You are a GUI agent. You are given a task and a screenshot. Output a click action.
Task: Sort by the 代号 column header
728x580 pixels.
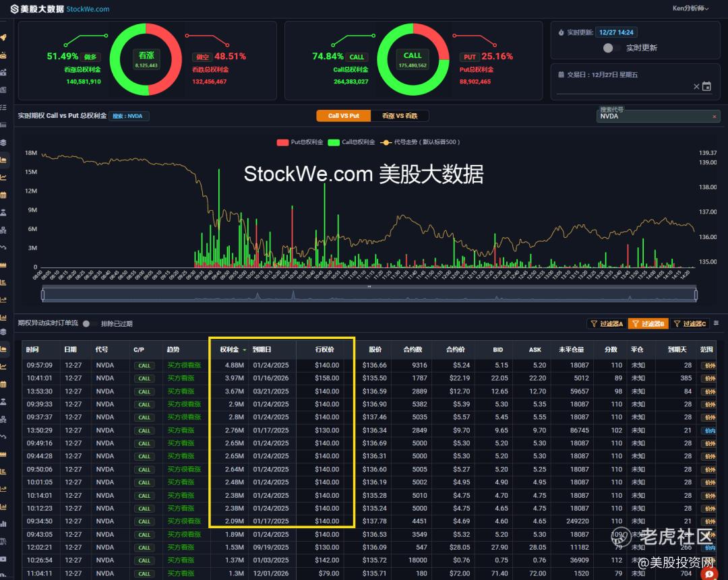coord(102,350)
